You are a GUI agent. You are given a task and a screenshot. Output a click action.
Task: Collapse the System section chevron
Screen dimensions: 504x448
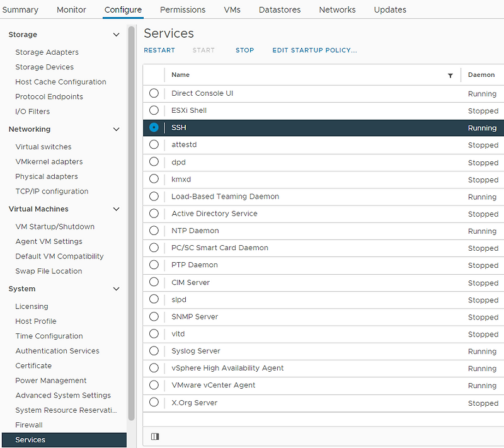point(117,289)
